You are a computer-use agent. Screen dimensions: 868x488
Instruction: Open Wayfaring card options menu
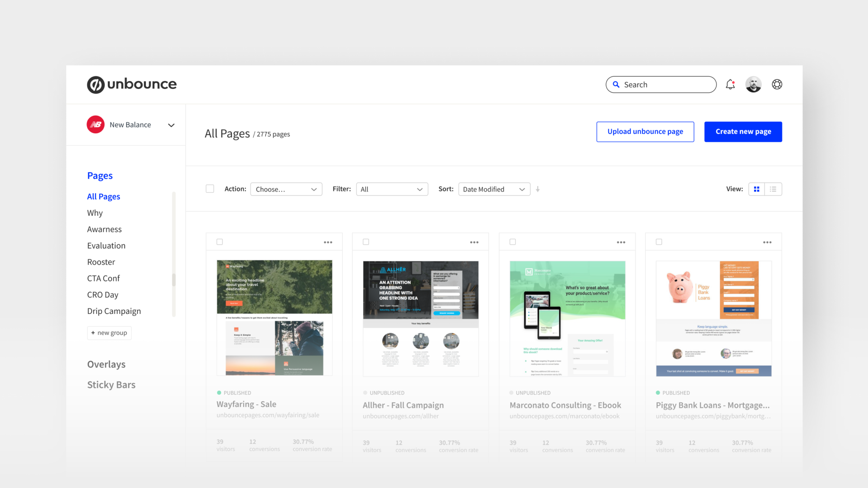(x=328, y=242)
